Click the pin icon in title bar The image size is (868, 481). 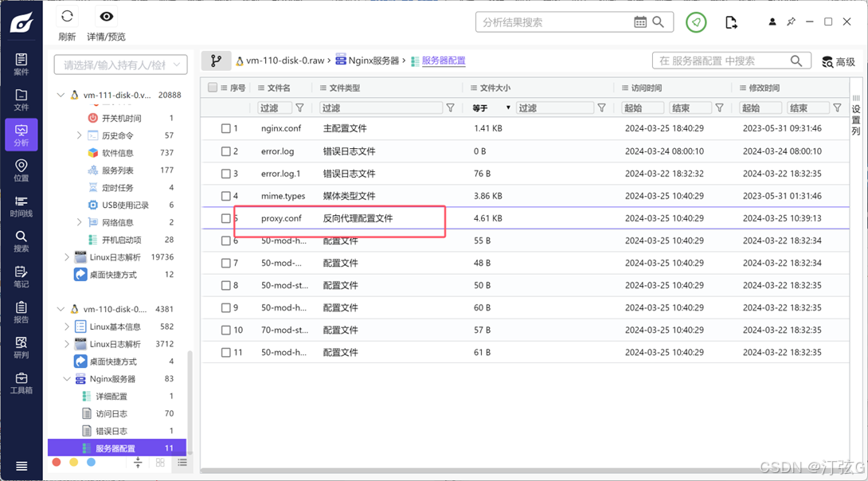tap(791, 22)
